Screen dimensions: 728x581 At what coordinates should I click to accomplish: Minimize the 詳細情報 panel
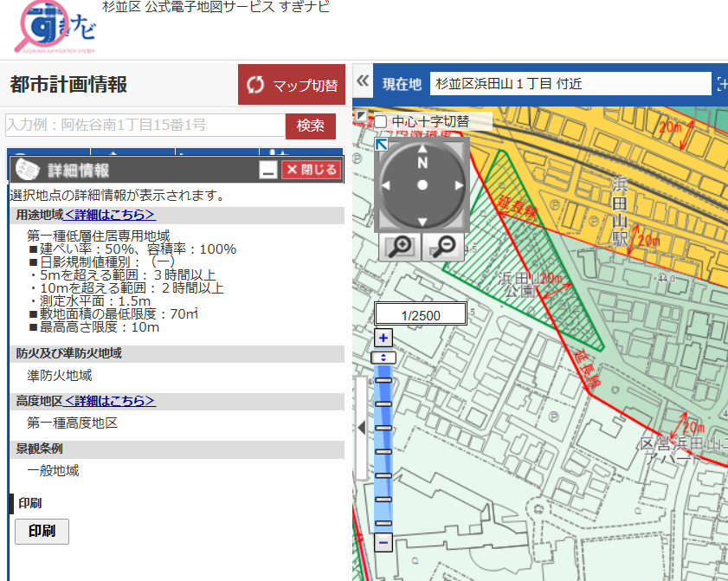(x=268, y=170)
